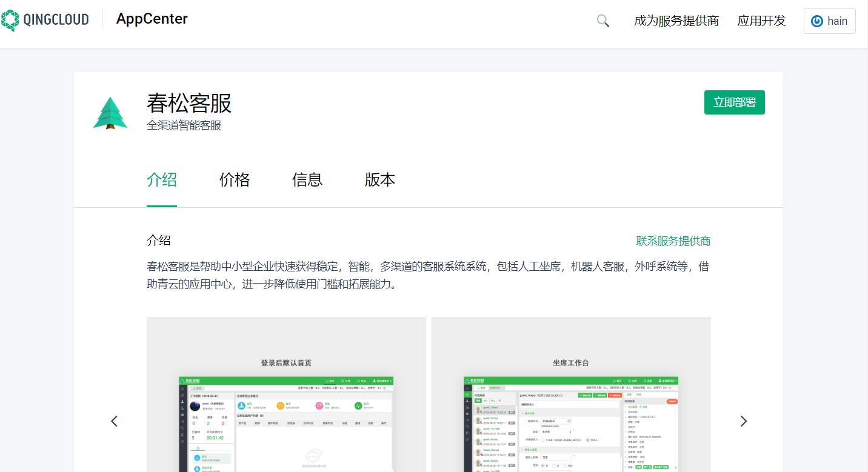This screenshot has width=868, height=472.
Task: Switch to the 信息 tab
Action: tap(307, 180)
